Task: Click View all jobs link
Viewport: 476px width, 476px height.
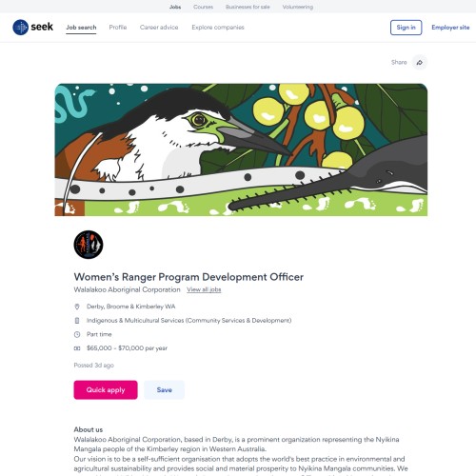Action: tap(204, 289)
